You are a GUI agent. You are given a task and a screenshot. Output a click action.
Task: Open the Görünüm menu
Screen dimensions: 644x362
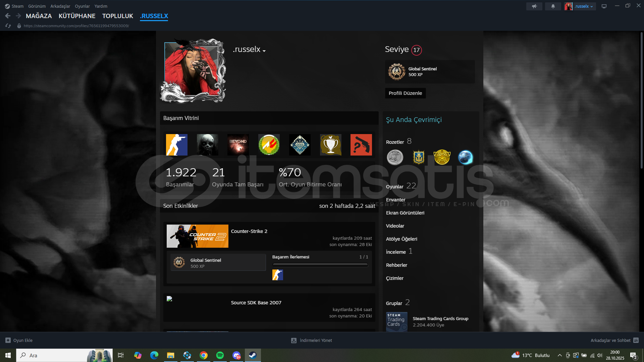(37, 6)
